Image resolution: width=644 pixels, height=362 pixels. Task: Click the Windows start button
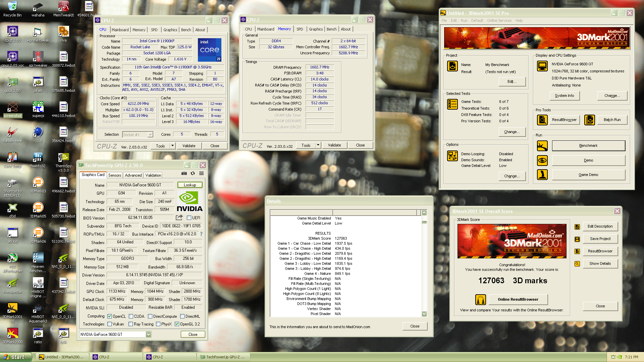(x=16, y=357)
